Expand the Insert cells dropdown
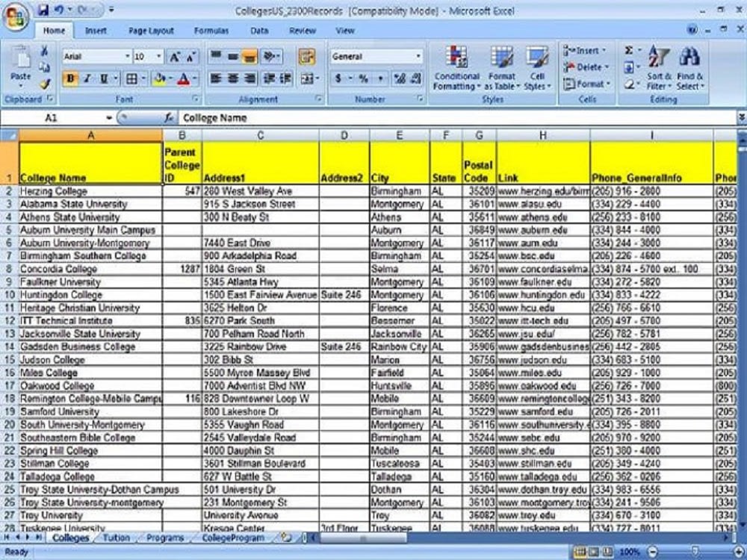 (x=604, y=51)
